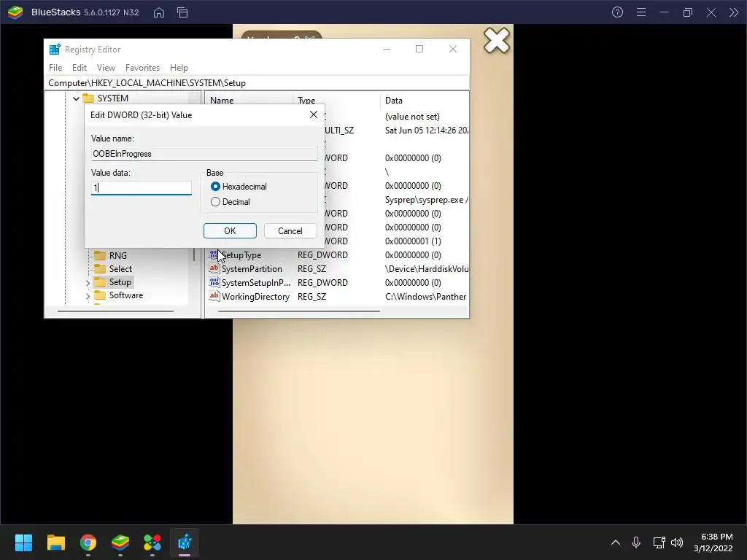
Task: Click the Sysprep\sysprep.exe data cell
Action: point(426,200)
